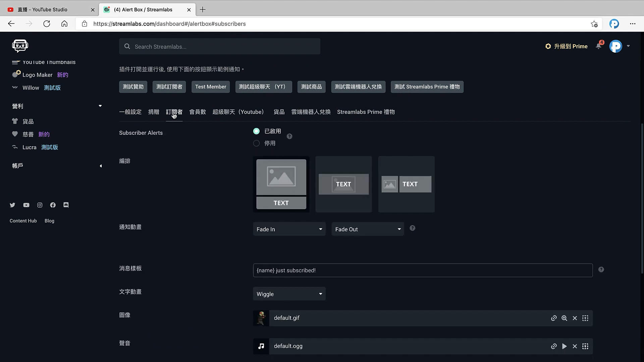This screenshot has width=644, height=362.
Task: Switch to the 會員數 tab
Action: [198, 112]
